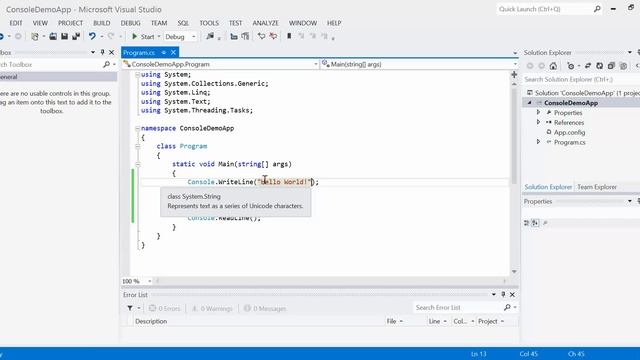Click Sync with Active Document icon
Screen dimensions: 640x360
click(x=588, y=66)
